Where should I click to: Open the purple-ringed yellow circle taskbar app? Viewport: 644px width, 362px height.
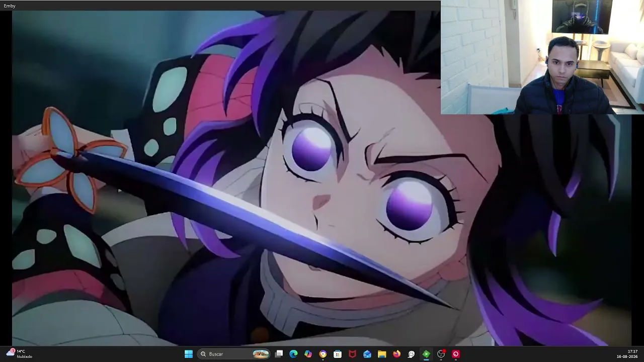pos(323,354)
